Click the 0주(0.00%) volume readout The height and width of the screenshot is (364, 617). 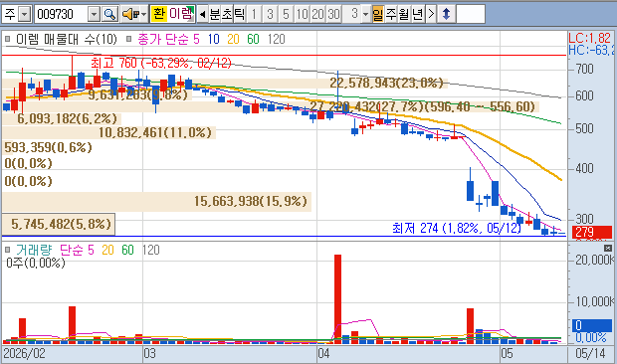pos(36,263)
